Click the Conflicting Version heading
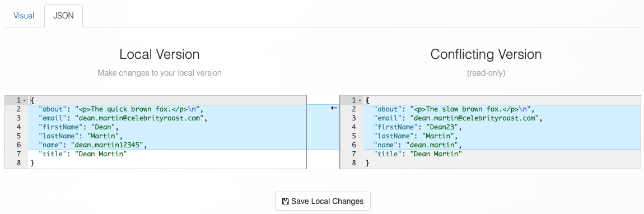Screen dimensions: 644x214 (486, 54)
